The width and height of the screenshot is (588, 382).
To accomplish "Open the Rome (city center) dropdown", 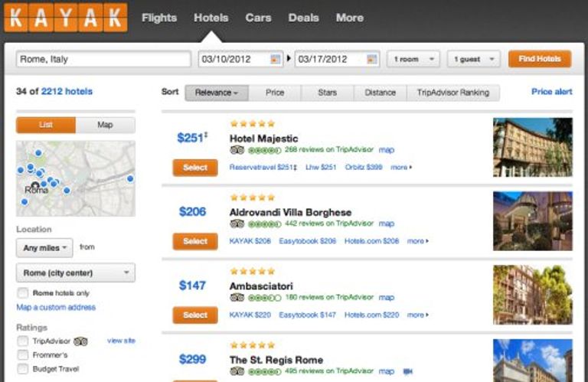I will coord(76,273).
